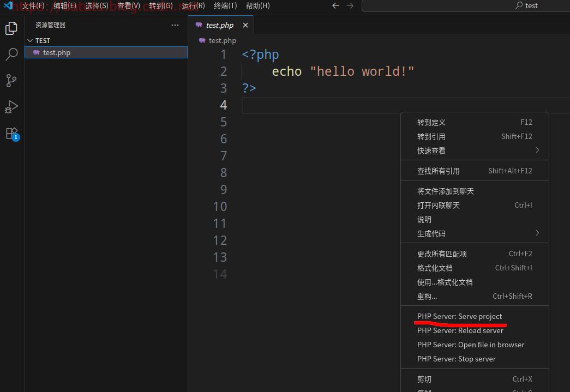This screenshot has height=392, width=570.
Task: Open the Search view icon
Action: click(x=11, y=55)
